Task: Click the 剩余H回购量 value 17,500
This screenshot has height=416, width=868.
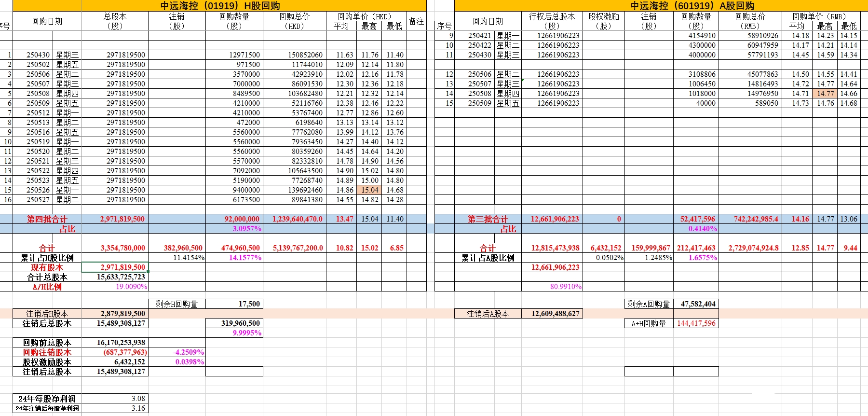Action: (x=234, y=304)
